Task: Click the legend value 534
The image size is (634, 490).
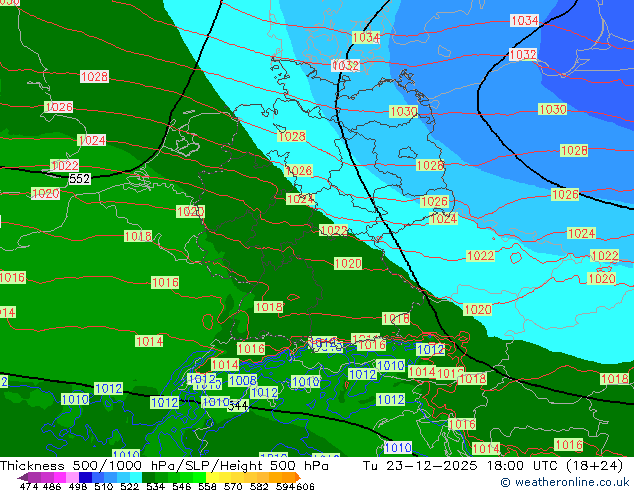Action: click(155, 486)
